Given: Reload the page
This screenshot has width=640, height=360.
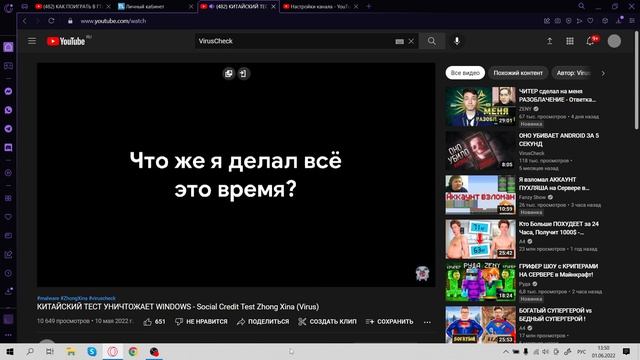Looking at the screenshot, I should tap(51, 21).
